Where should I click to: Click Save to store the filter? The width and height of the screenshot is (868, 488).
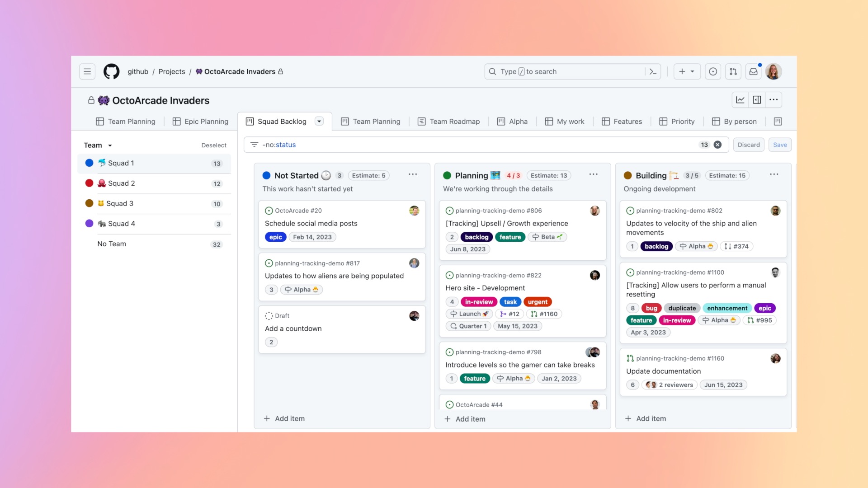(x=780, y=145)
